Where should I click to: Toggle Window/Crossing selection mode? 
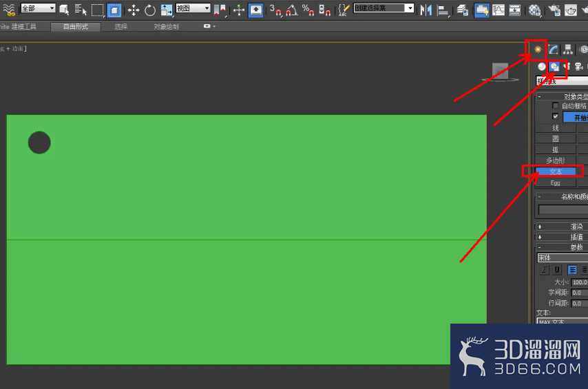coord(114,10)
